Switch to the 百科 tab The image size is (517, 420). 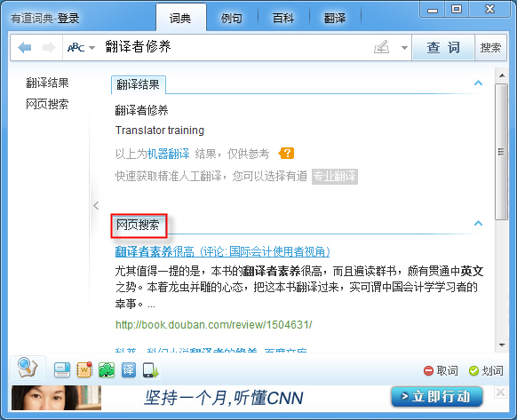coord(283,18)
